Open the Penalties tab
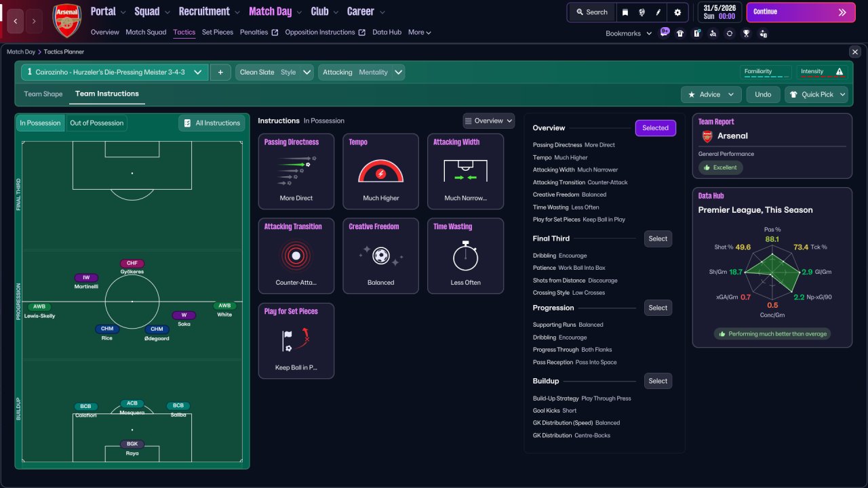Viewport: 868px width, 488px height. pyautogui.click(x=259, y=32)
